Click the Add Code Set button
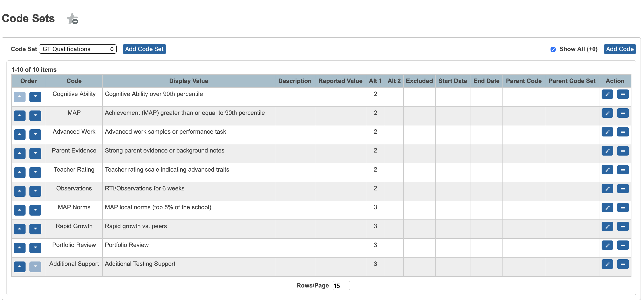 point(144,49)
